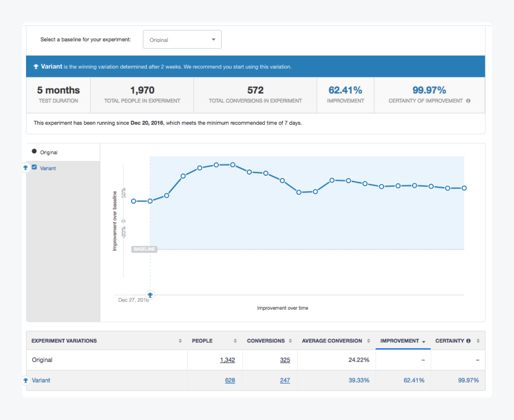Screen dimensions: 514x420
Task: Select the Variant label in the sidebar
Action: [x=48, y=168]
